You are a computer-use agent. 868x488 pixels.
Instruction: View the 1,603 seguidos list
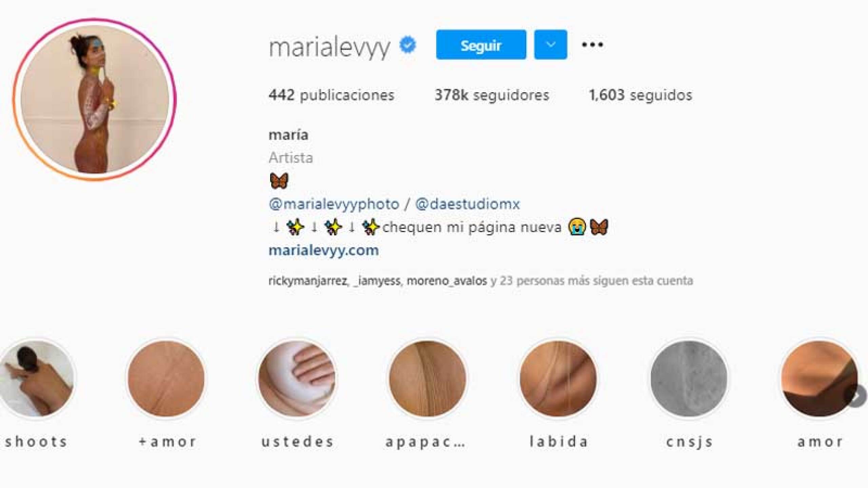pos(640,95)
